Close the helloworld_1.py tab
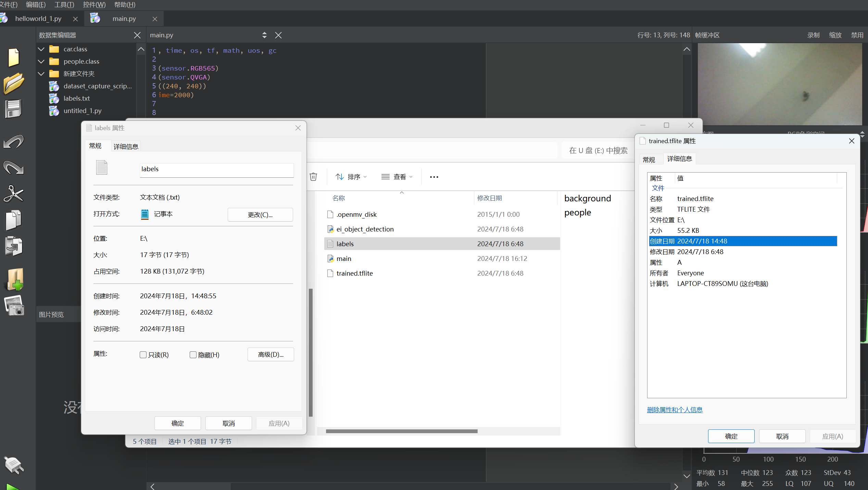The height and width of the screenshot is (490, 868). tap(76, 19)
